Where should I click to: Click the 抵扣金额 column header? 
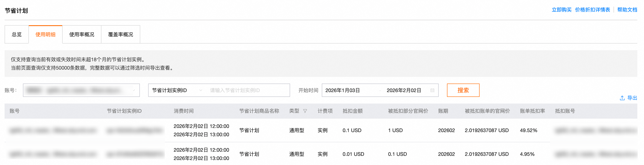pyautogui.click(x=352, y=111)
